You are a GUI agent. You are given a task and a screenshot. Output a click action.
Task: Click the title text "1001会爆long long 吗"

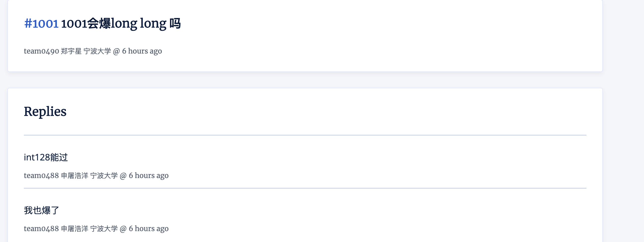[x=121, y=24]
